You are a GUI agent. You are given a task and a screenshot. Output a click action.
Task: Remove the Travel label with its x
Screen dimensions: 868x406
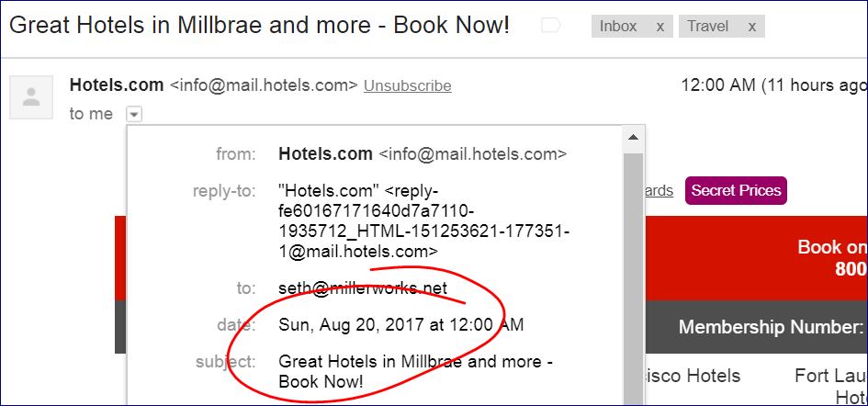(752, 27)
